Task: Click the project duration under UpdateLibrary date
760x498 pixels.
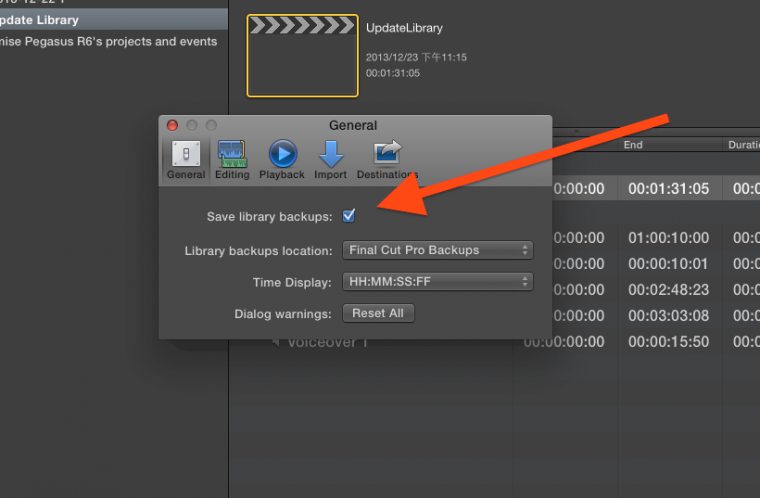Action: coord(393,73)
